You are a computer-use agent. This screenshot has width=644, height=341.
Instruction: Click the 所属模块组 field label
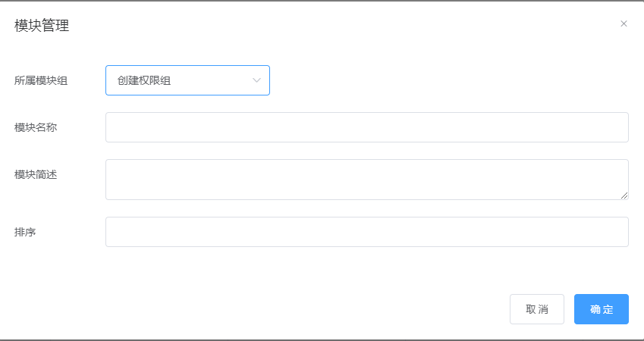click(41, 81)
